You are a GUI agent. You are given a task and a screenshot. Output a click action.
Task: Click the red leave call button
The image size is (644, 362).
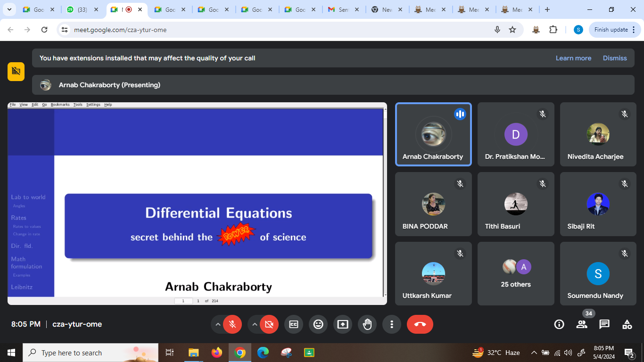click(420, 324)
